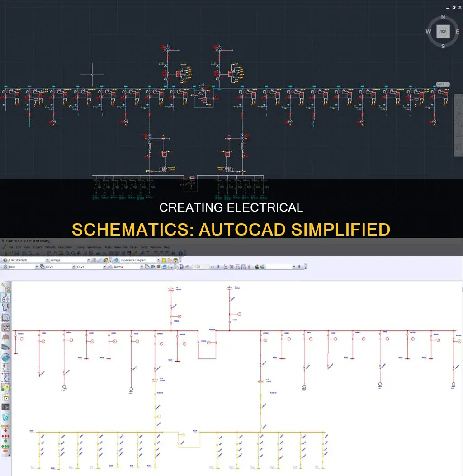Image resolution: width=463 pixels, height=476 pixels.
Task: Select the project tree view icon in sidebar
Action: (5, 287)
